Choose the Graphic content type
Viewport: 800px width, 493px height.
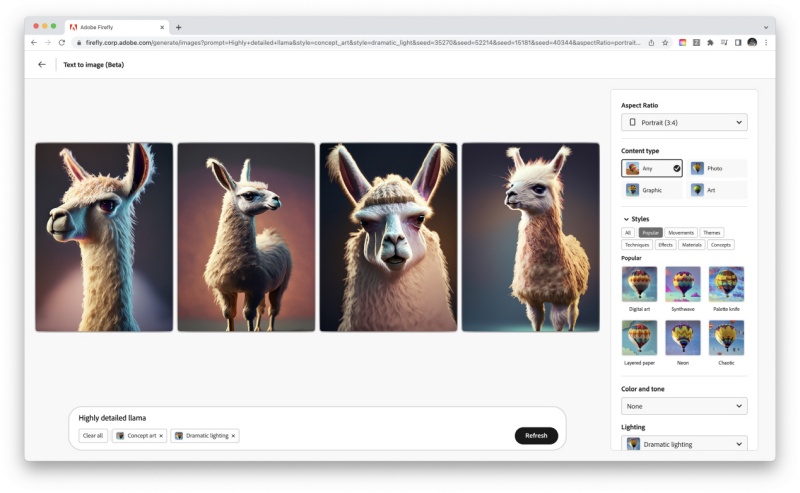(x=652, y=190)
